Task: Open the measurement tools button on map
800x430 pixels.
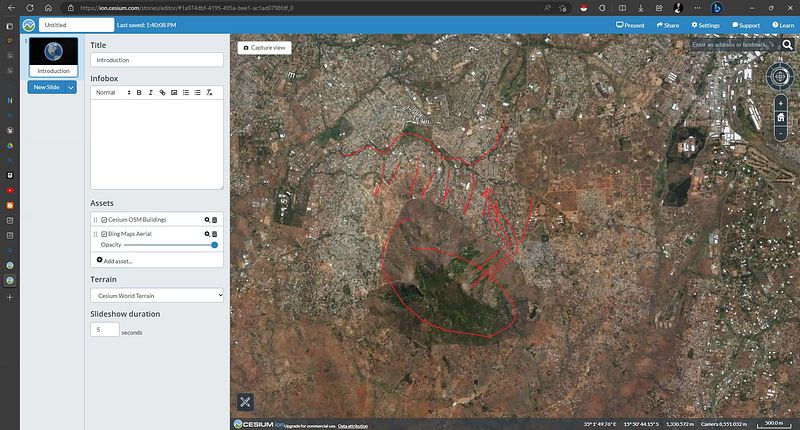Action: click(x=246, y=402)
